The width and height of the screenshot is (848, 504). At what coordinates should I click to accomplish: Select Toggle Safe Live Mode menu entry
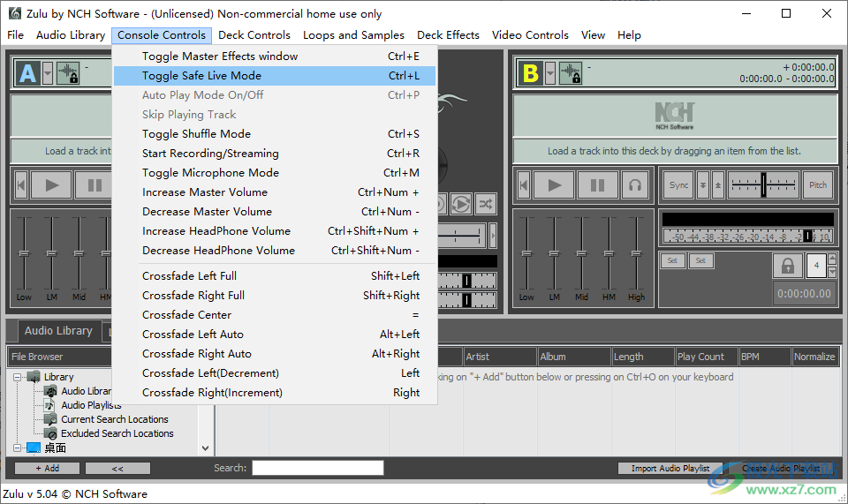[201, 76]
